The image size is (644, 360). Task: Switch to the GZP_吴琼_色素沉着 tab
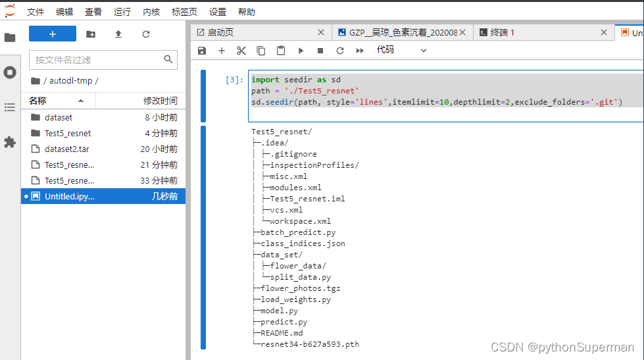pos(403,32)
